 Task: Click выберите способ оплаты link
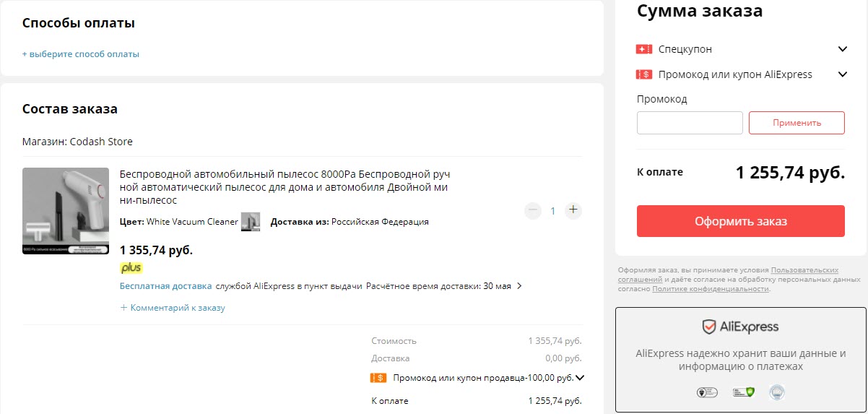(81, 54)
